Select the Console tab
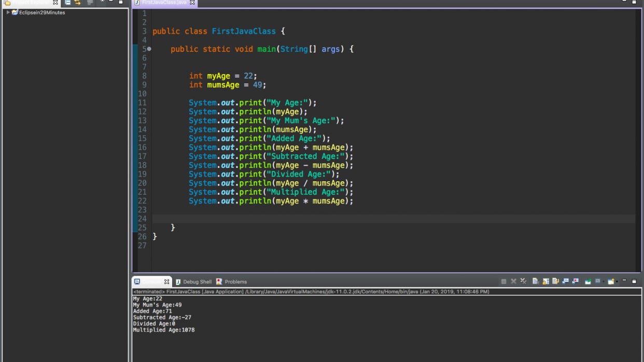Screen dimensions: 644x362 tap(152, 282)
